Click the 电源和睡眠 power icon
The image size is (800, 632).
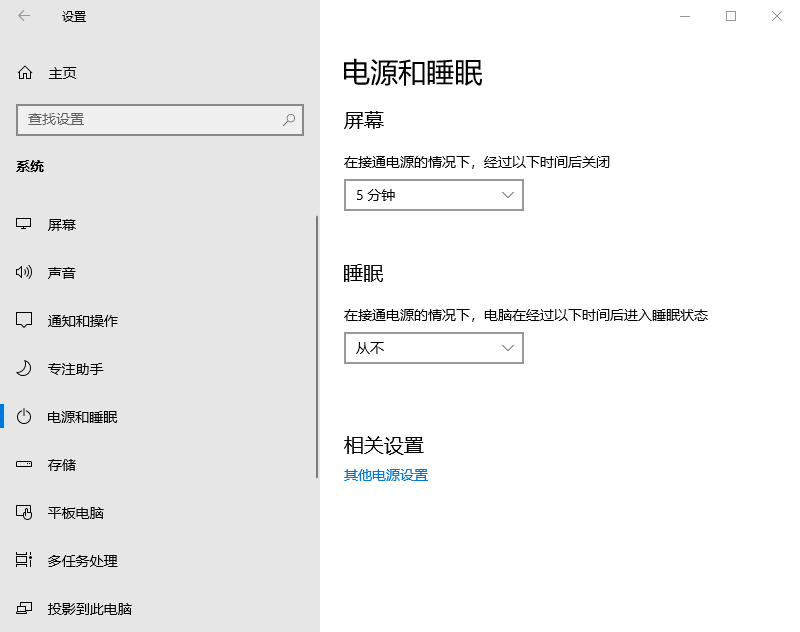(x=24, y=416)
